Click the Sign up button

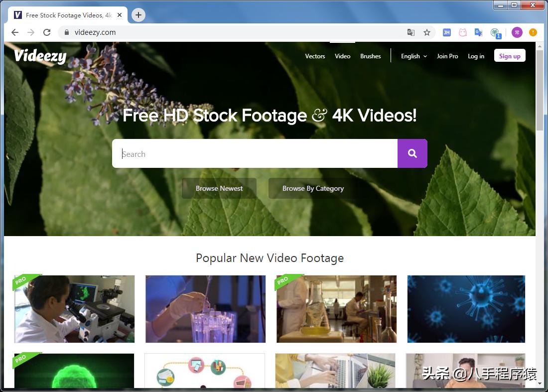tap(510, 56)
